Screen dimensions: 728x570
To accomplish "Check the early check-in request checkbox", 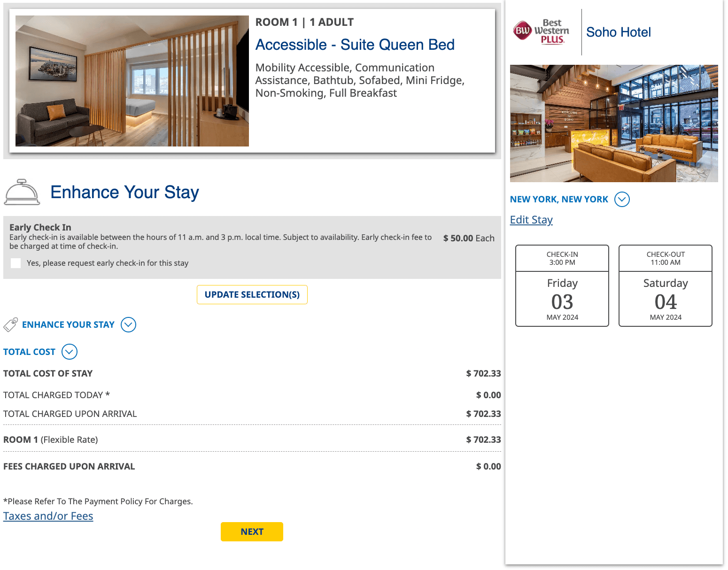I will (x=16, y=263).
